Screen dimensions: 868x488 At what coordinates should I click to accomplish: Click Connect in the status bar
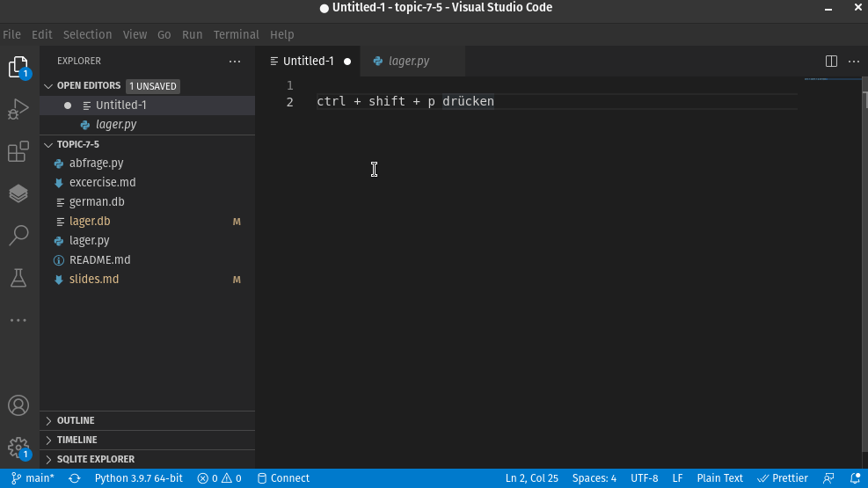coord(283,478)
